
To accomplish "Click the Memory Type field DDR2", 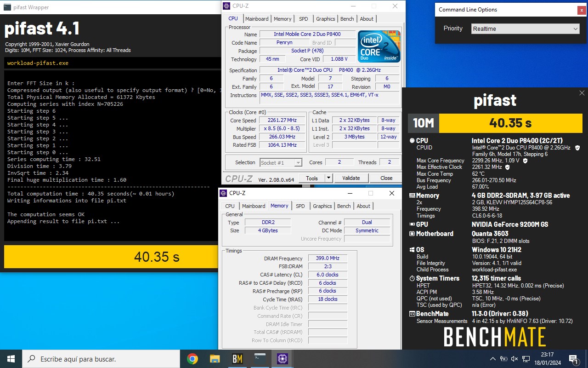I will click(268, 222).
